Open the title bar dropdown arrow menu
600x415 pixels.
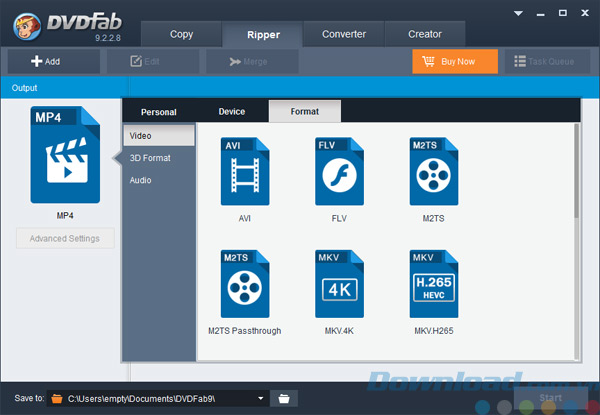518,13
